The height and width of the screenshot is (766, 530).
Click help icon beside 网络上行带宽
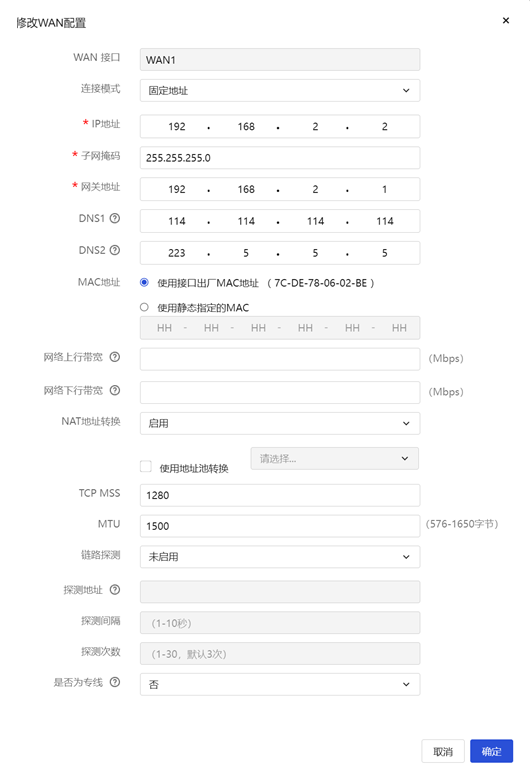click(x=115, y=357)
